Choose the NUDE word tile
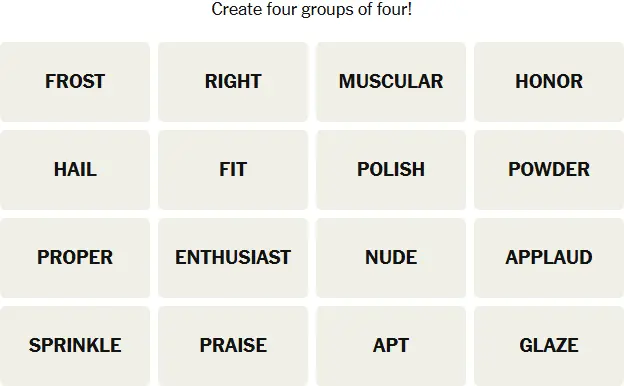Image resolution: width=624 pixels, height=386 pixels. pyautogui.click(x=391, y=258)
